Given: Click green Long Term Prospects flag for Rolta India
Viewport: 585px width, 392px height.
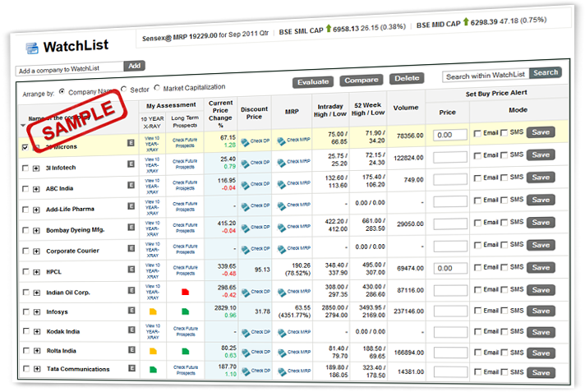Looking at the screenshot, I should click(186, 351).
